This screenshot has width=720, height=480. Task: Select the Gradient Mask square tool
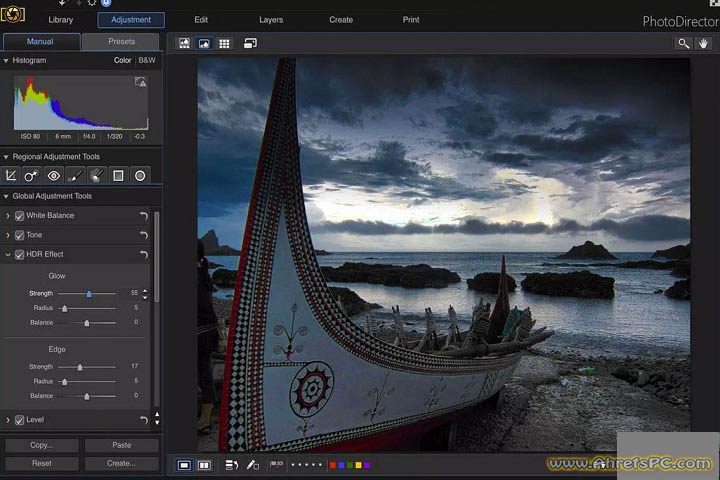pyautogui.click(x=118, y=175)
